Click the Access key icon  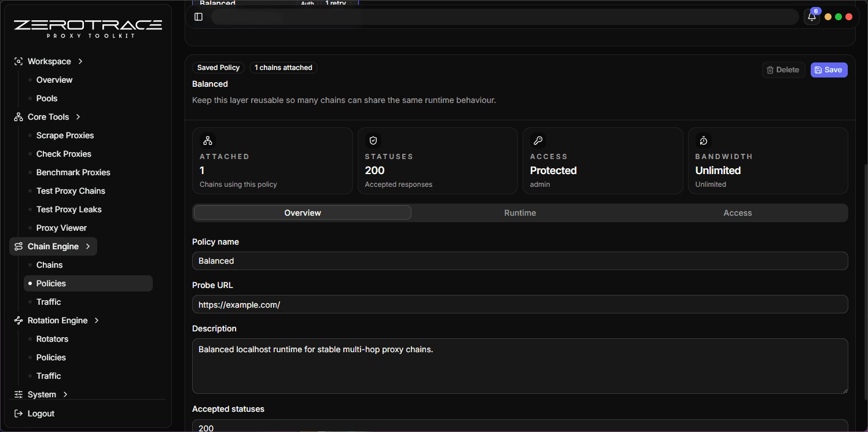pyautogui.click(x=538, y=141)
